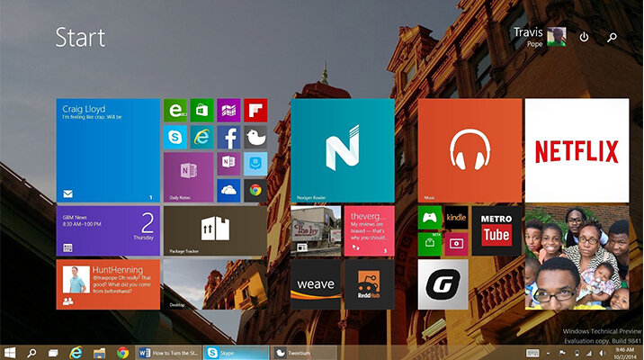
Task: Open the Craig Lloyd mail tile
Action: coord(108,150)
